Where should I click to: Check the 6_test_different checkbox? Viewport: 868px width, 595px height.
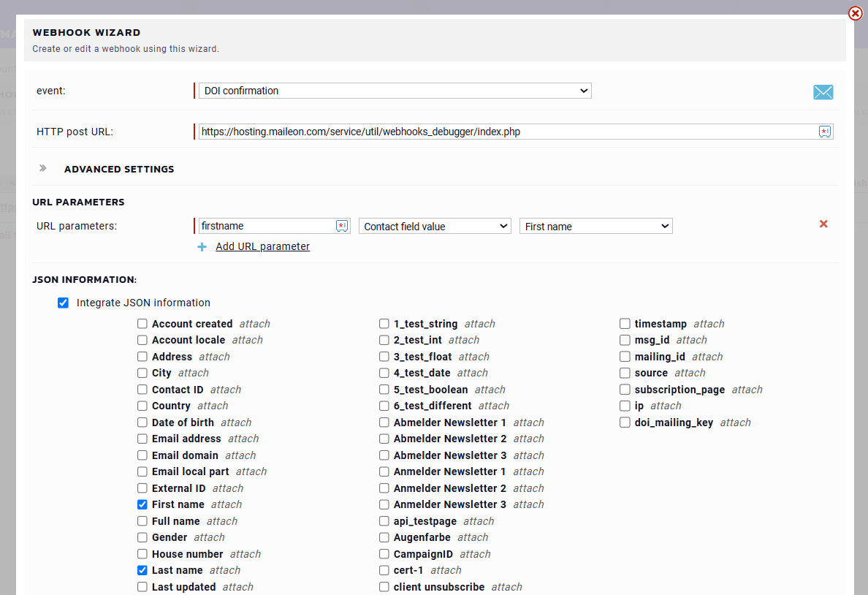[384, 406]
